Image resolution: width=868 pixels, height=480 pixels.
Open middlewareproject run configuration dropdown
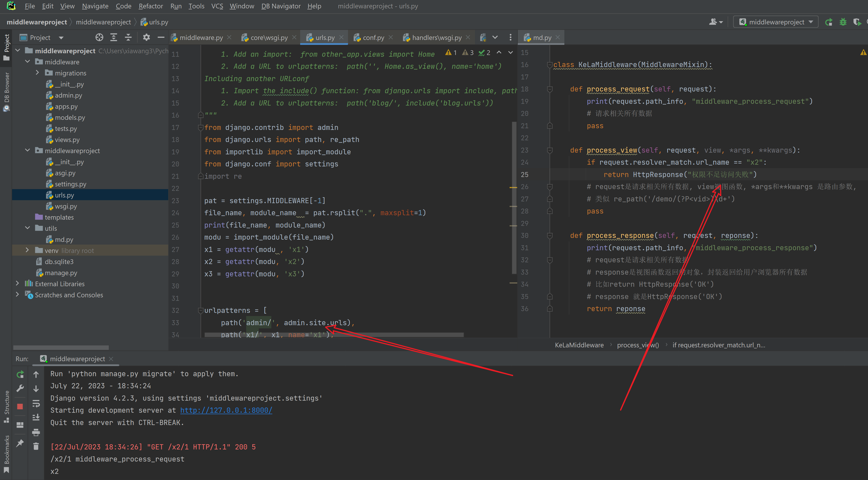click(776, 22)
